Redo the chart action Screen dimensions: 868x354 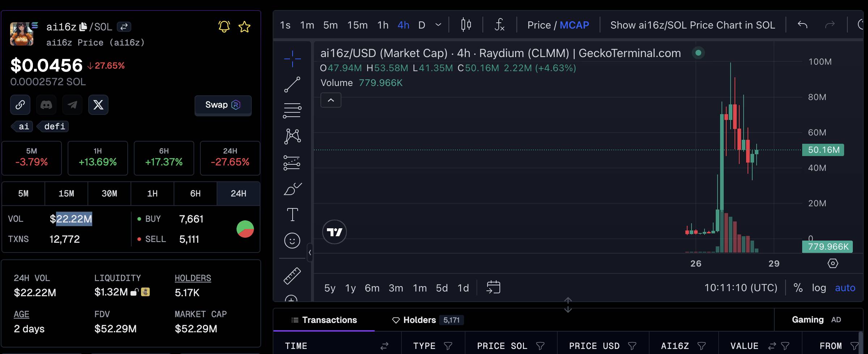[830, 25]
